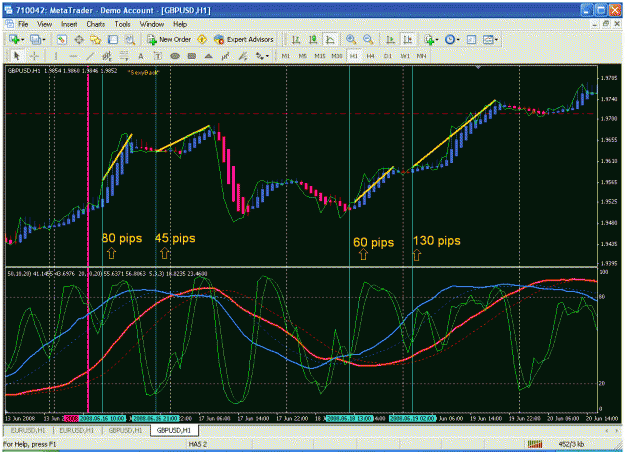The height and width of the screenshot is (452, 625).
Task: Expand the New Chart dropdown arrow
Action: pos(23,40)
